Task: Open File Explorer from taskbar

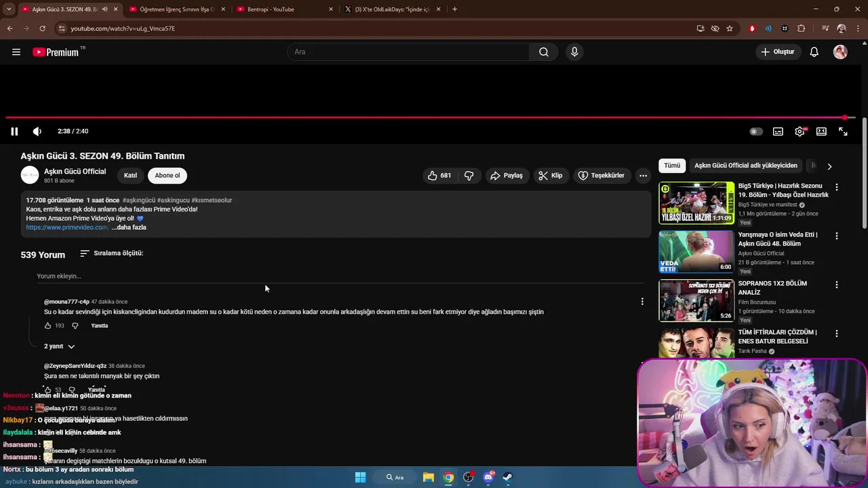Action: (x=429, y=477)
